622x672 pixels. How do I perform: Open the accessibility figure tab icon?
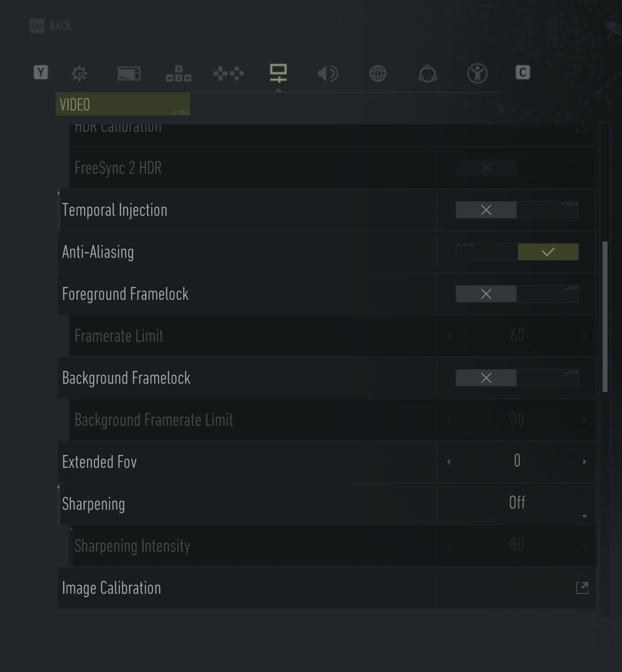(x=477, y=73)
